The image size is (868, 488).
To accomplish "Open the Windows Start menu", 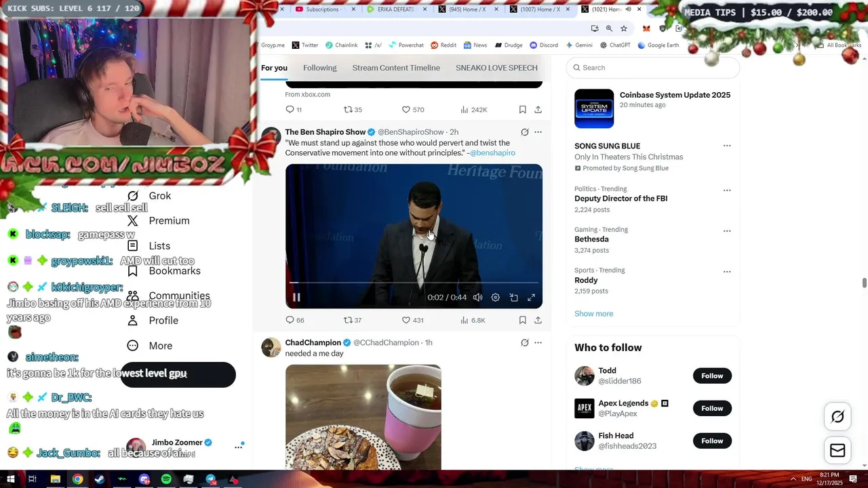I will pyautogui.click(x=11, y=479).
